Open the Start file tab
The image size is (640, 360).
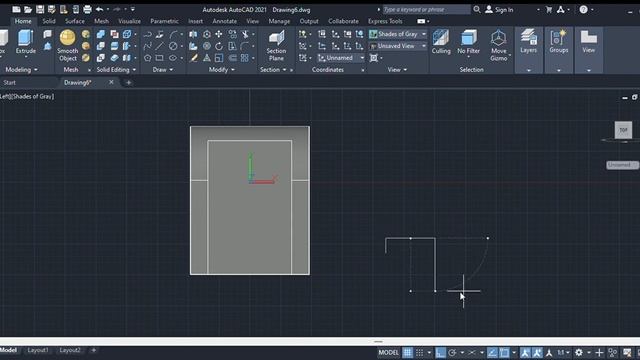point(9,82)
